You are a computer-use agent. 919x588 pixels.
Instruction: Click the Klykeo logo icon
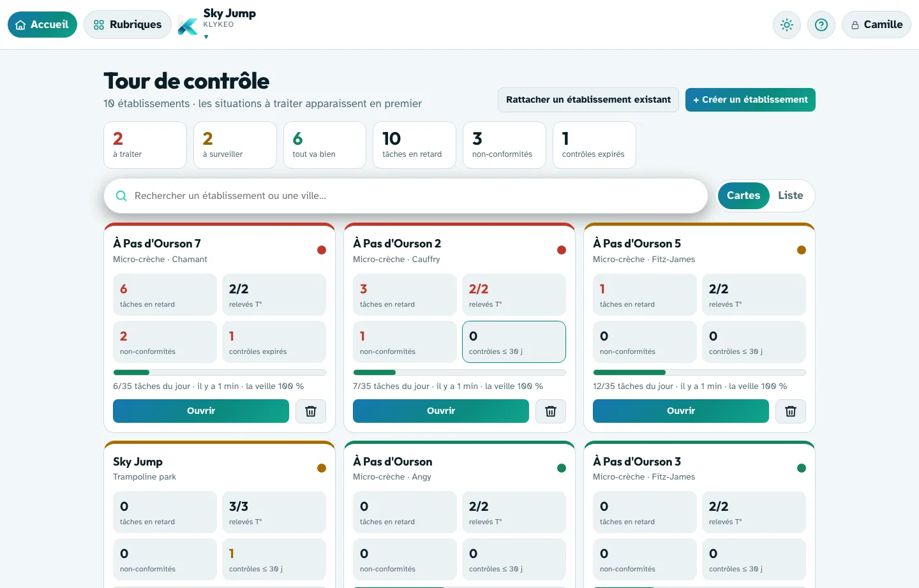(x=188, y=26)
